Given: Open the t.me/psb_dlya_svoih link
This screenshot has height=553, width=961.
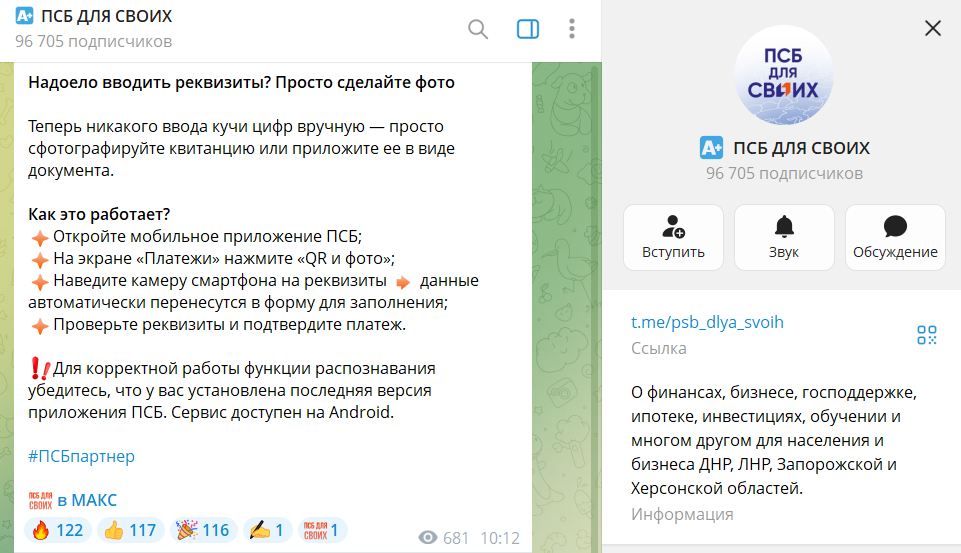Looking at the screenshot, I should click(707, 322).
